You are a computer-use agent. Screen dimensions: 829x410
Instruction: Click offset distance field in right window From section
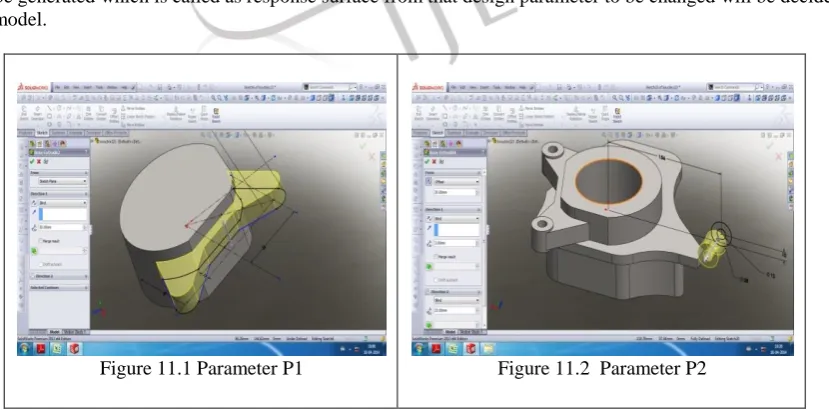pos(455,192)
